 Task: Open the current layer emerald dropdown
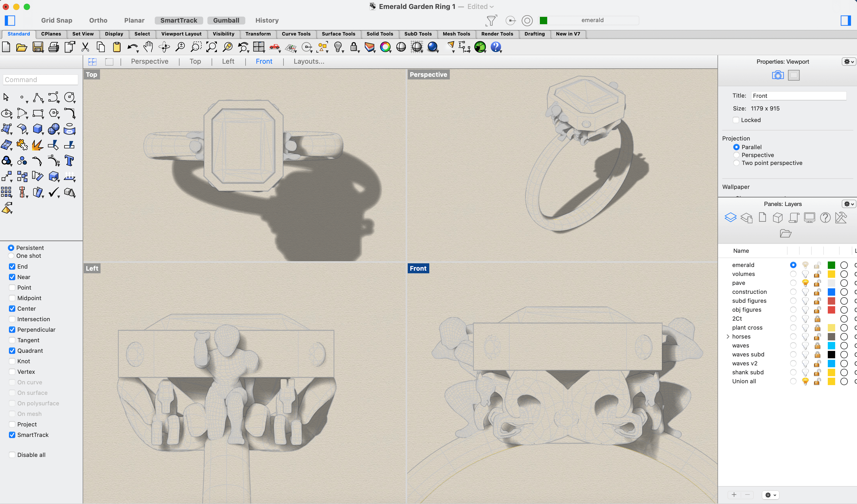click(588, 21)
